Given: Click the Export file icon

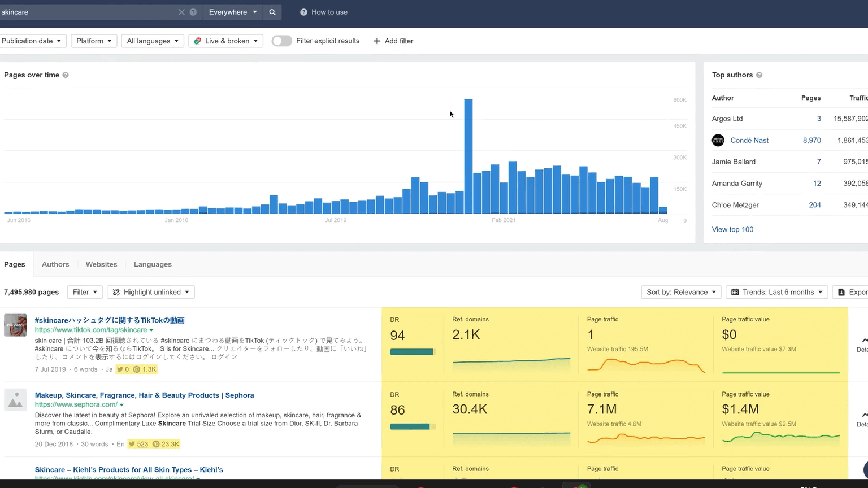Looking at the screenshot, I should (841, 292).
